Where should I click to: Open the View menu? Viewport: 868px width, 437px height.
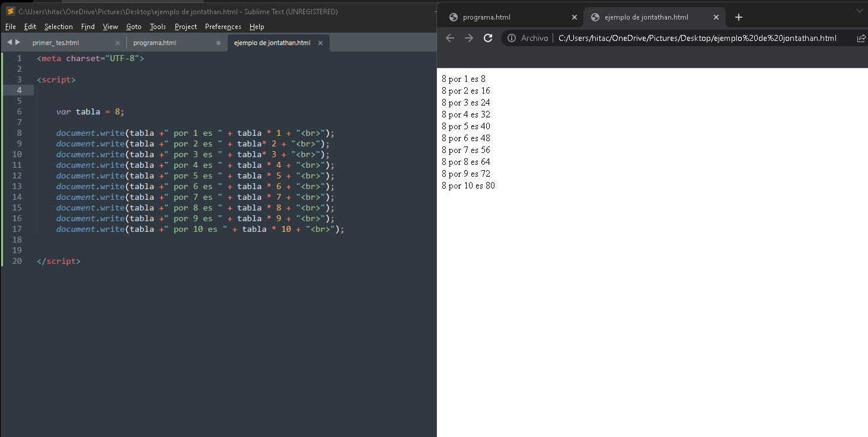[110, 27]
